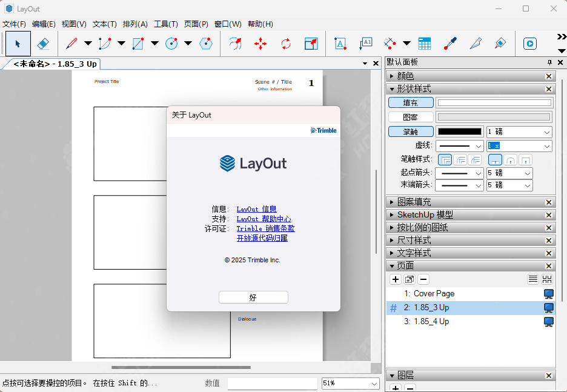
Task: Open the 虚线 dash style dropdown
Action: pos(459,146)
